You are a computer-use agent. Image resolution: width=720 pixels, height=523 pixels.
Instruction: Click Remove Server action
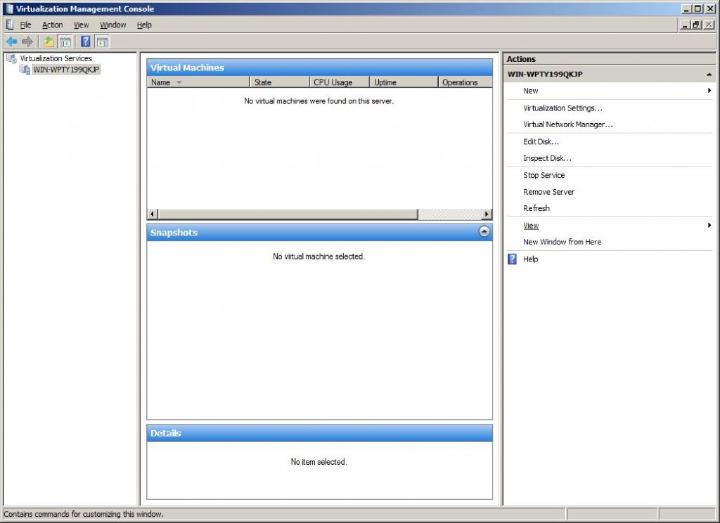click(549, 192)
